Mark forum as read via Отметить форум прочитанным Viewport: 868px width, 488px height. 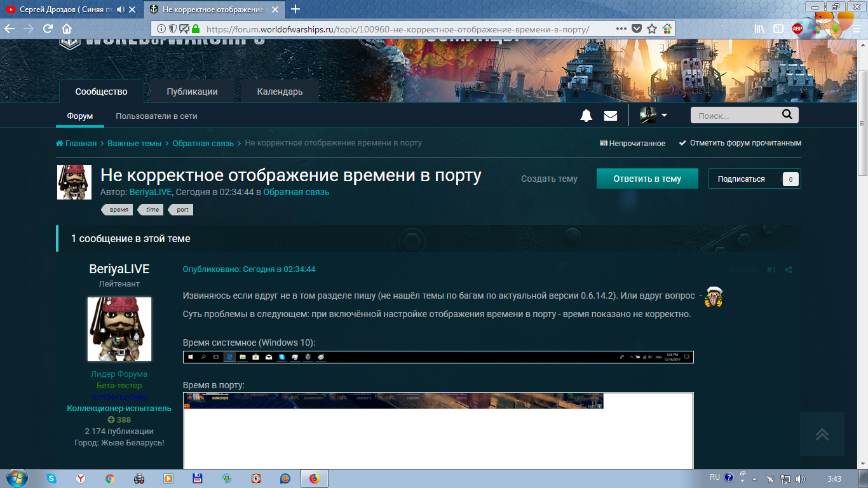pos(740,143)
